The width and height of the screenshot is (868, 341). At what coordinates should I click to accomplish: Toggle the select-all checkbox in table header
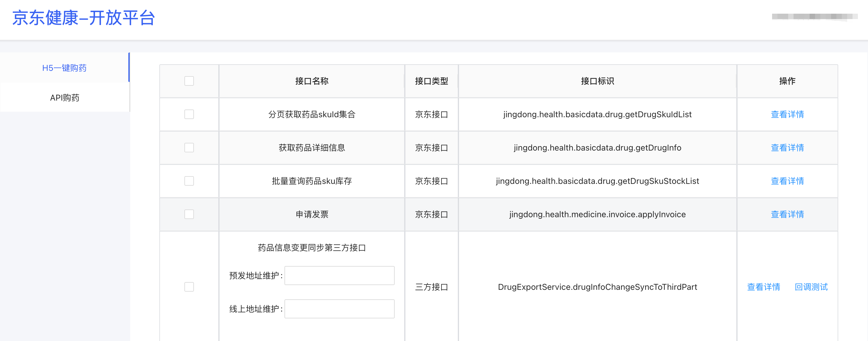189,81
